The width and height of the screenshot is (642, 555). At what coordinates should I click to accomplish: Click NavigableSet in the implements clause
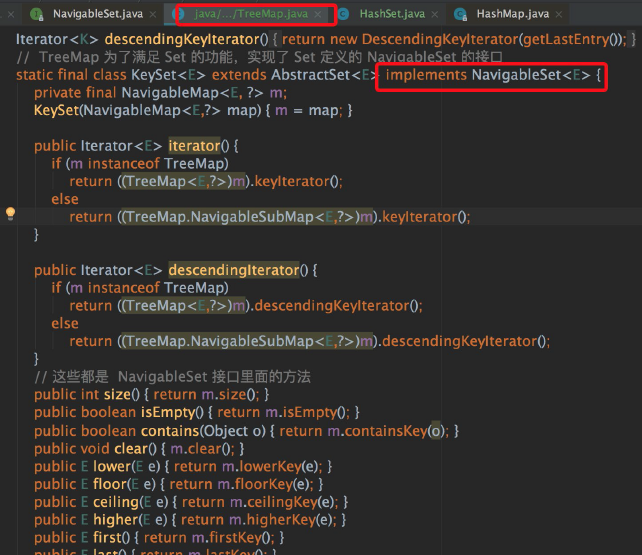tap(516, 75)
